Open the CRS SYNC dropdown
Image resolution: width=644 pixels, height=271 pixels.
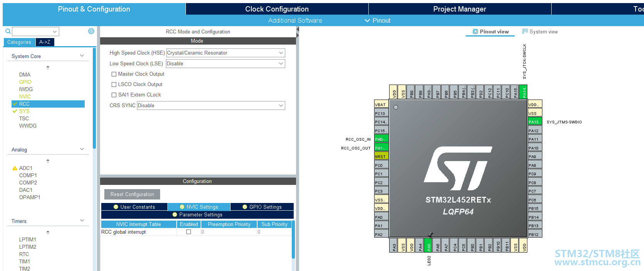point(211,105)
